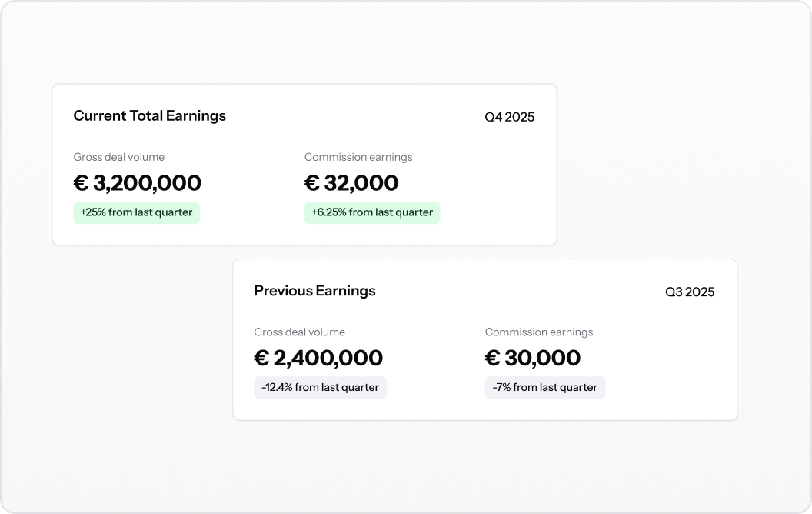Select the Q4 2025 period label
This screenshot has height=514, width=812.
(x=510, y=117)
